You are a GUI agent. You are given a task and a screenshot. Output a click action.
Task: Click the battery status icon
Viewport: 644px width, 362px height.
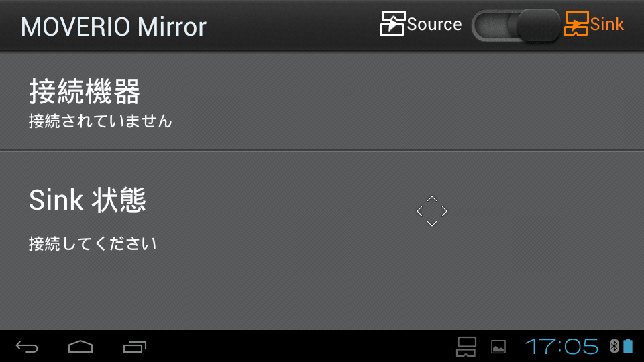point(628,346)
